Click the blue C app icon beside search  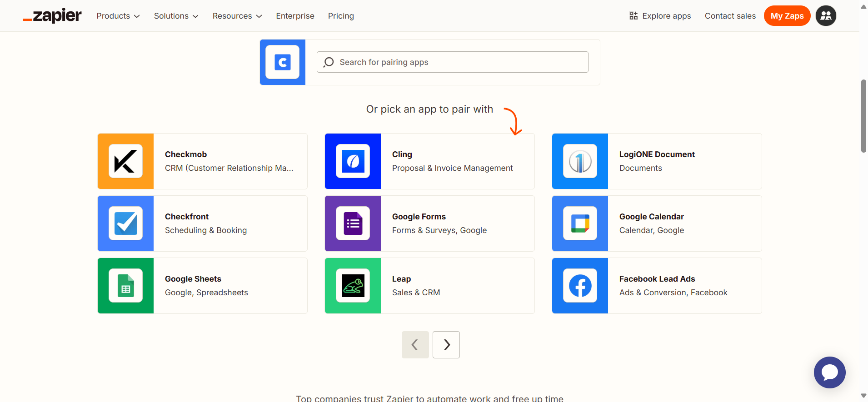tap(283, 62)
